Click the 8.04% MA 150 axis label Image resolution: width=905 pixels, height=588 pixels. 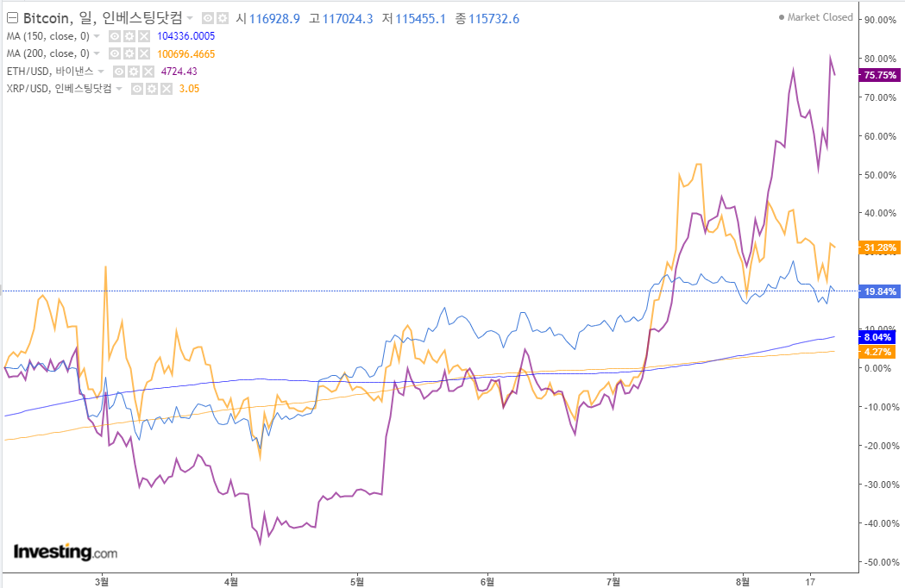[877, 337]
